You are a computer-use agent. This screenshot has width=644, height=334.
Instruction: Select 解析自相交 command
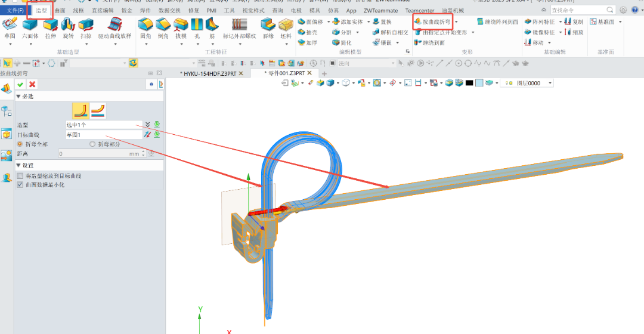tap(390, 32)
